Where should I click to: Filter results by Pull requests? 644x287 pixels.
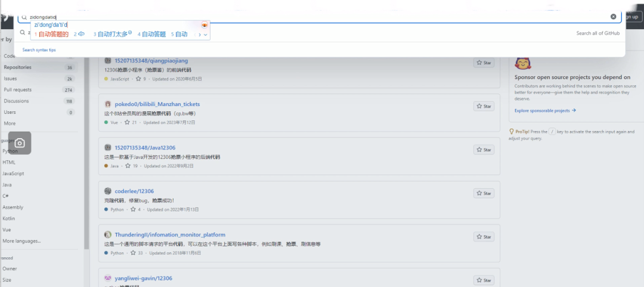39,90
